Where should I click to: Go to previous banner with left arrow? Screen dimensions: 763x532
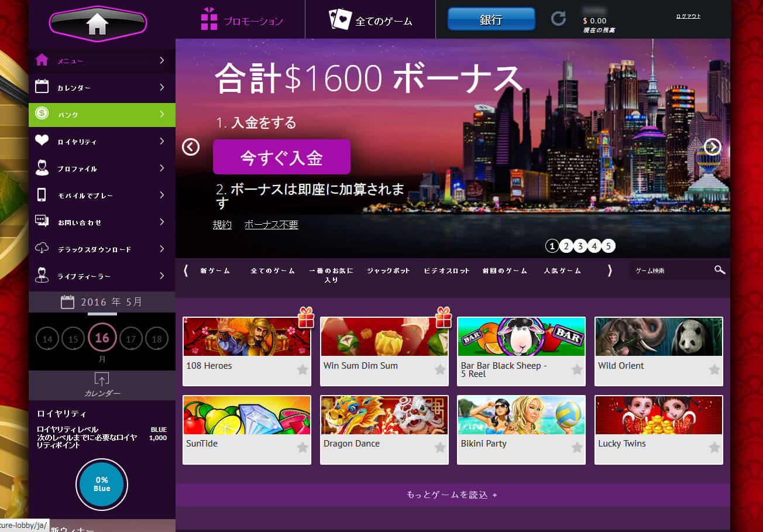click(191, 147)
